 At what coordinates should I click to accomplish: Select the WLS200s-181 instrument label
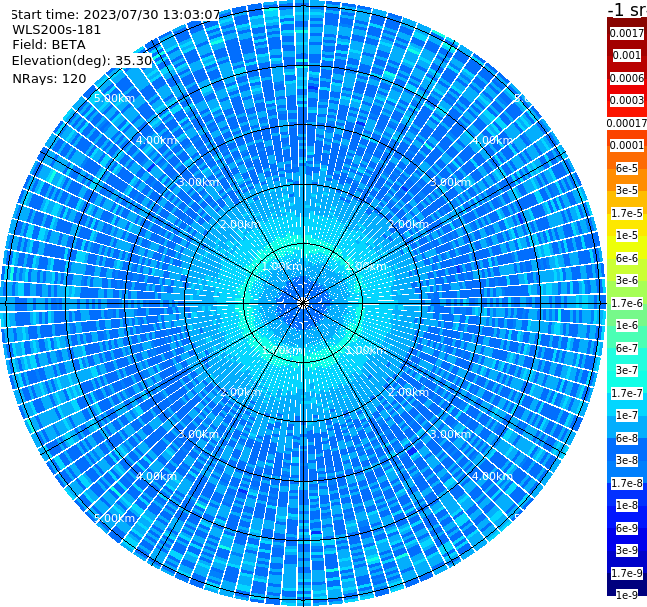click(57, 30)
